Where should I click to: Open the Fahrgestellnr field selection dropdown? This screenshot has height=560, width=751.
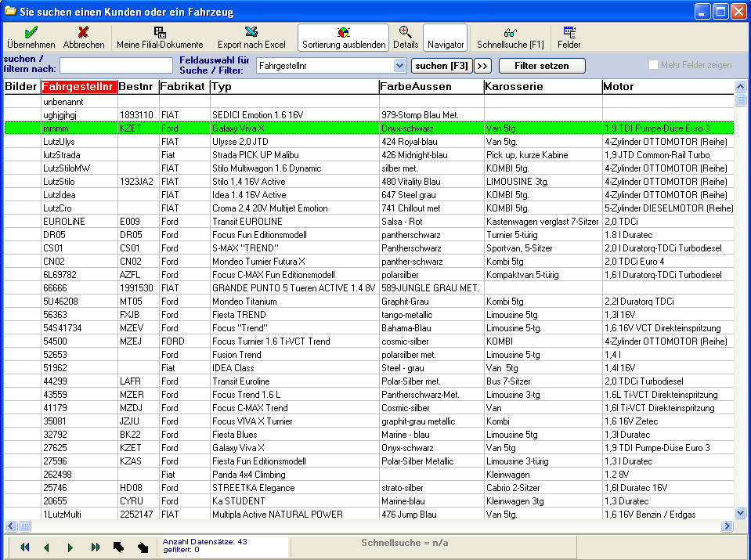click(399, 66)
